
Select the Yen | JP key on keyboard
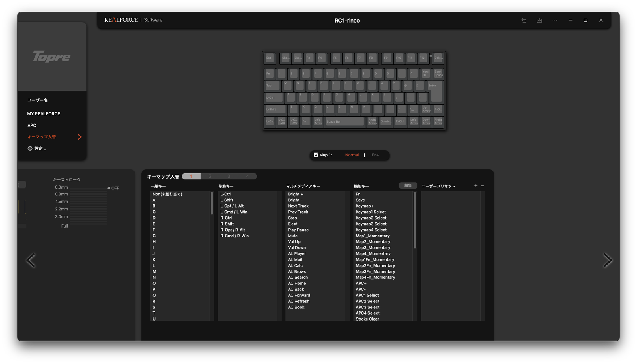[x=426, y=74]
